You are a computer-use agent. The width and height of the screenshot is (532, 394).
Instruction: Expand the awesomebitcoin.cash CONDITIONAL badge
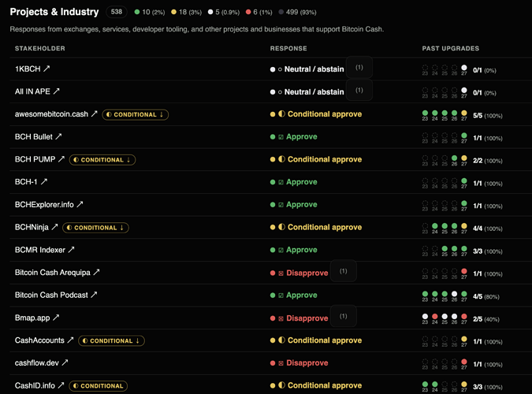tap(136, 114)
